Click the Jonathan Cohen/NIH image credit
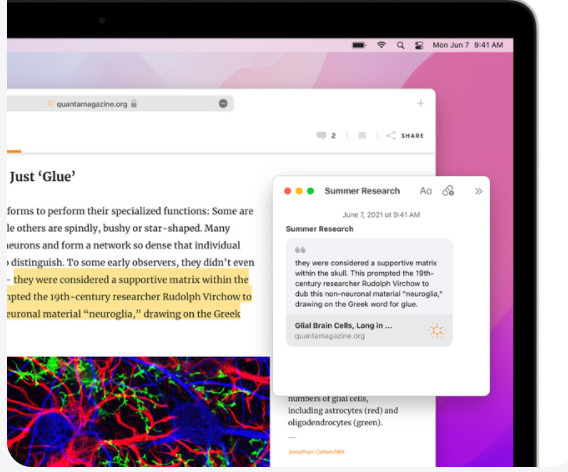 316,452
